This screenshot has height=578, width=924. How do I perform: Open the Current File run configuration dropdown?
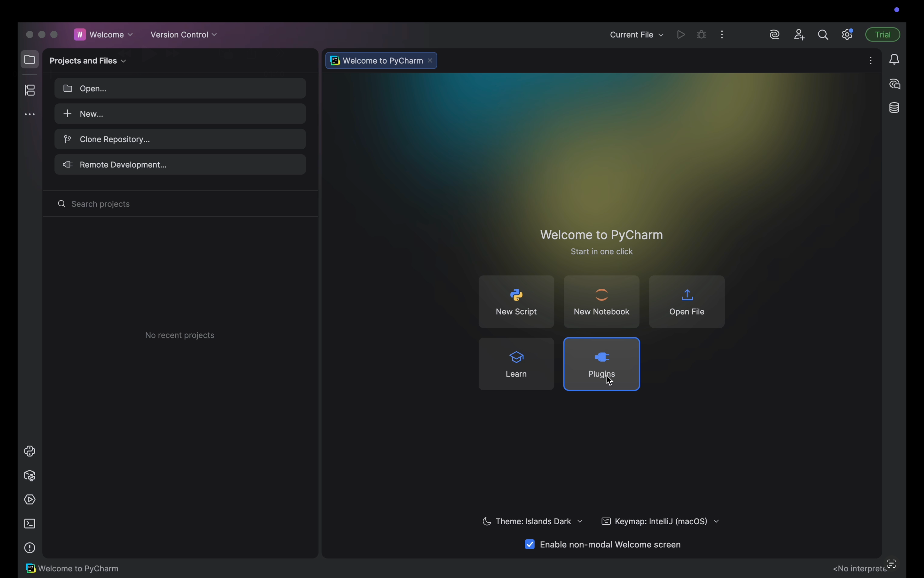(636, 35)
